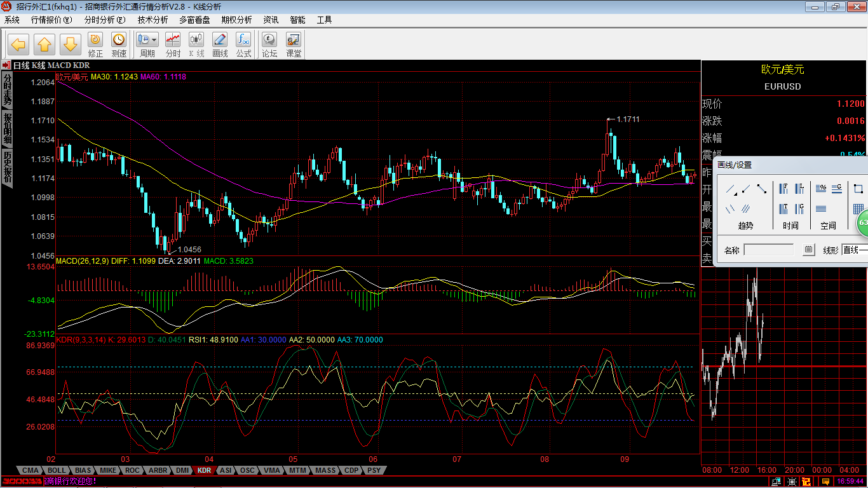
Task: Click the list button beside 名称 field
Action: click(x=808, y=250)
